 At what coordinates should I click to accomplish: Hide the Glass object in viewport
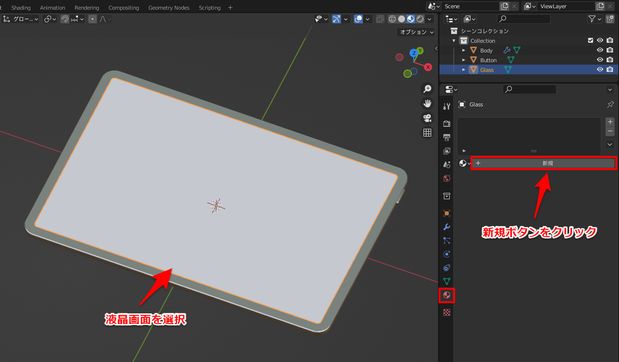[600, 69]
